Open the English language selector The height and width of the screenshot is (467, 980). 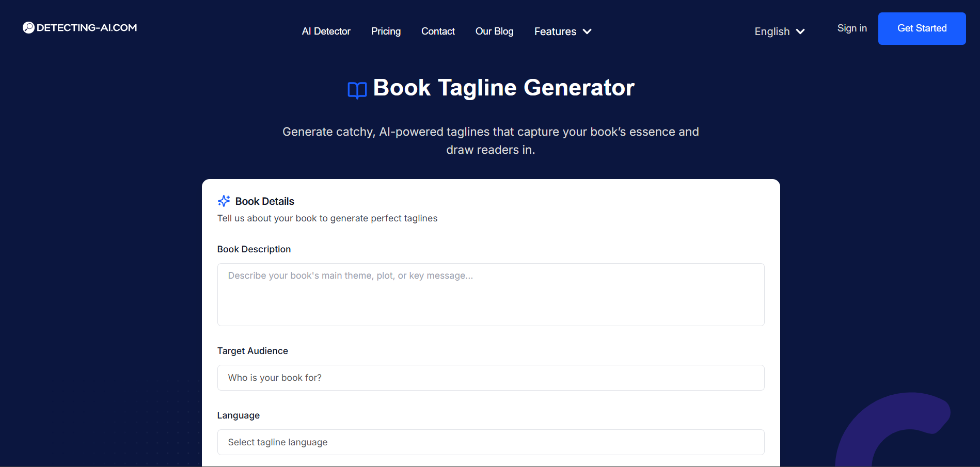tap(779, 31)
